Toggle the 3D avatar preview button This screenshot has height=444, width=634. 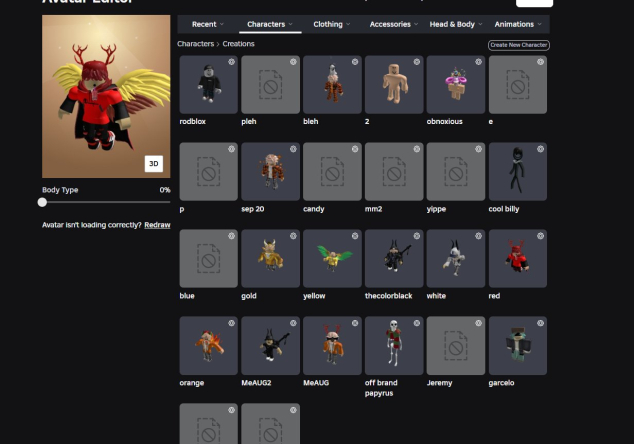click(153, 164)
